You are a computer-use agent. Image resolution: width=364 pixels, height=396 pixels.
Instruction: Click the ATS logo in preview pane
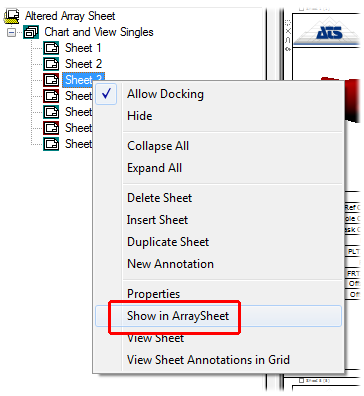click(329, 33)
